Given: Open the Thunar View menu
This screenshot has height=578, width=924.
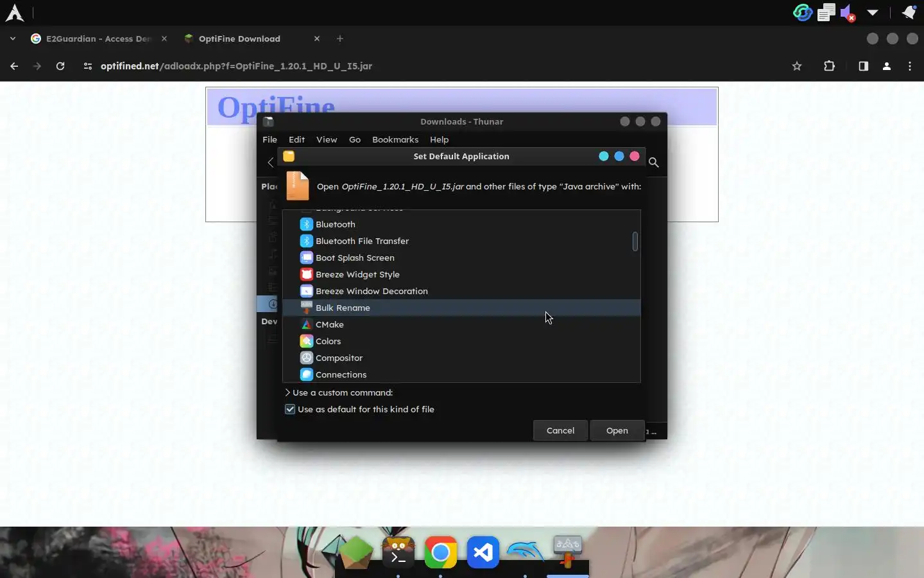Looking at the screenshot, I should click(x=326, y=139).
